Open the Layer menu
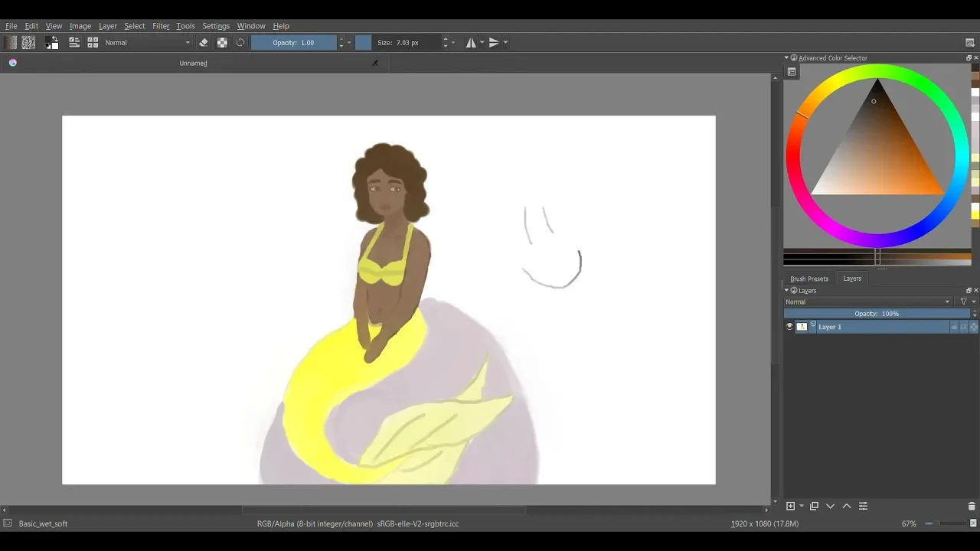 click(x=108, y=26)
